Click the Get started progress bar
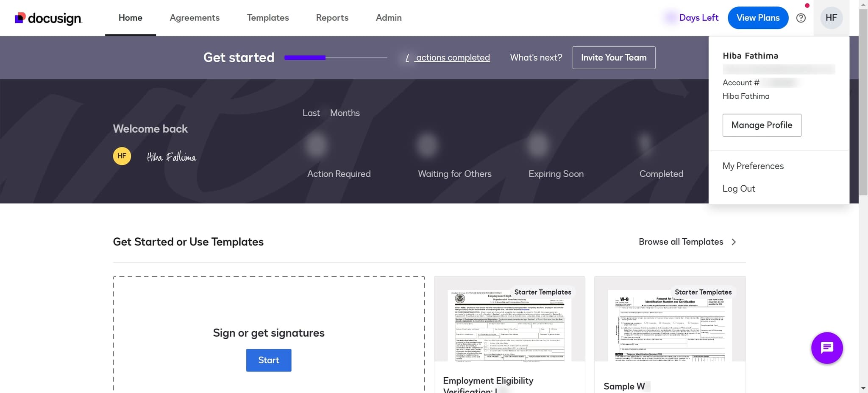868x393 pixels. 335,58
